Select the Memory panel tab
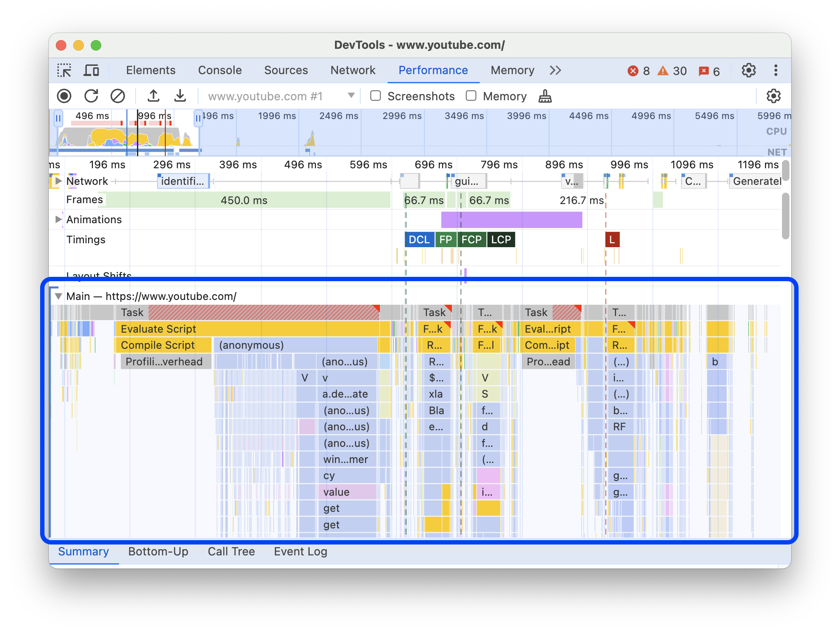This screenshot has height=633, width=840. pos(511,69)
